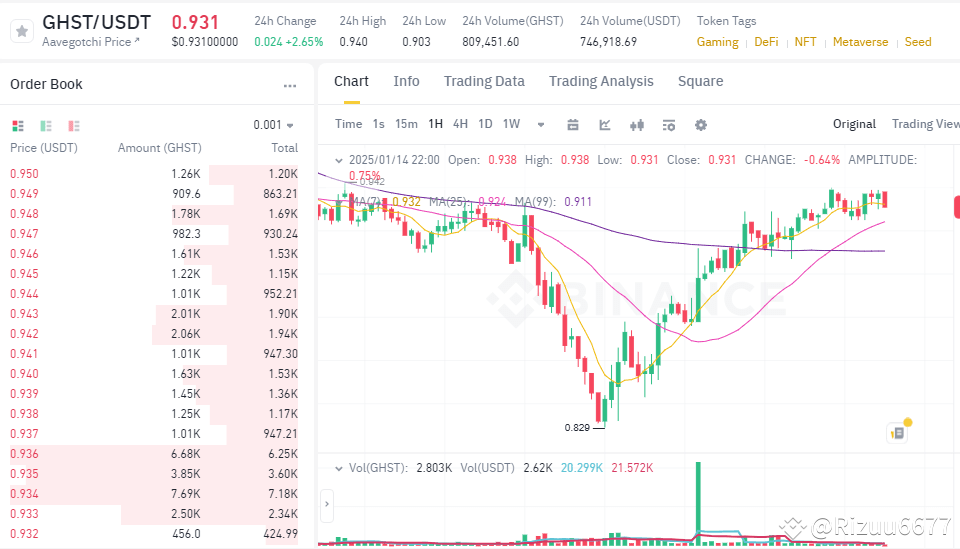Open the technical indicators chart icon
The height and width of the screenshot is (549, 960).
[605, 125]
